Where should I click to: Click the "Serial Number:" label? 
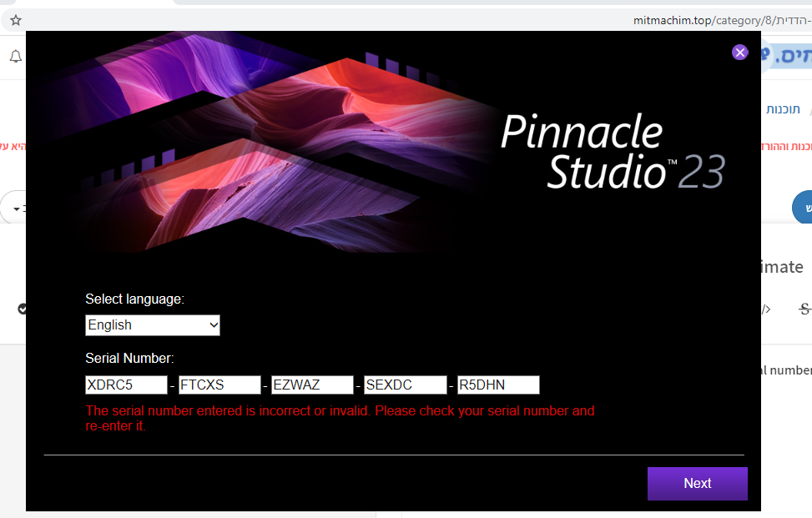(129, 358)
